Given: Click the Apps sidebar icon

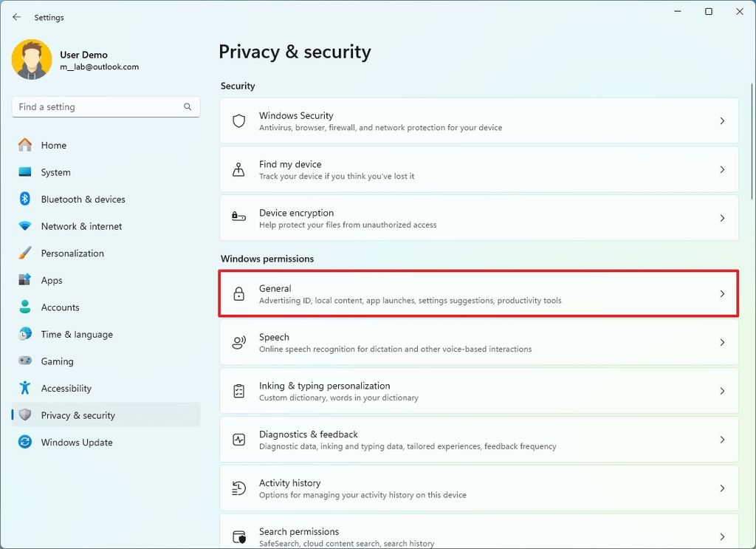Looking at the screenshot, I should (25, 280).
